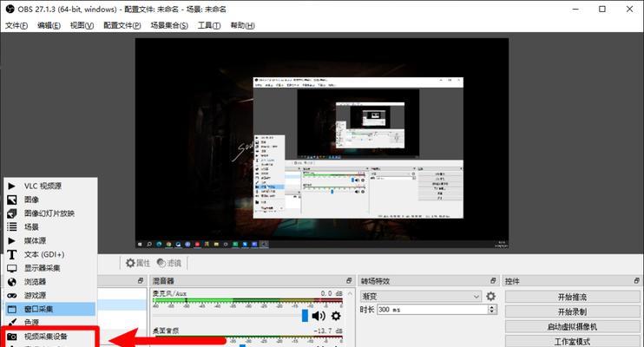Undock the 控件 panel
The image size is (644, 347).
(636, 280)
